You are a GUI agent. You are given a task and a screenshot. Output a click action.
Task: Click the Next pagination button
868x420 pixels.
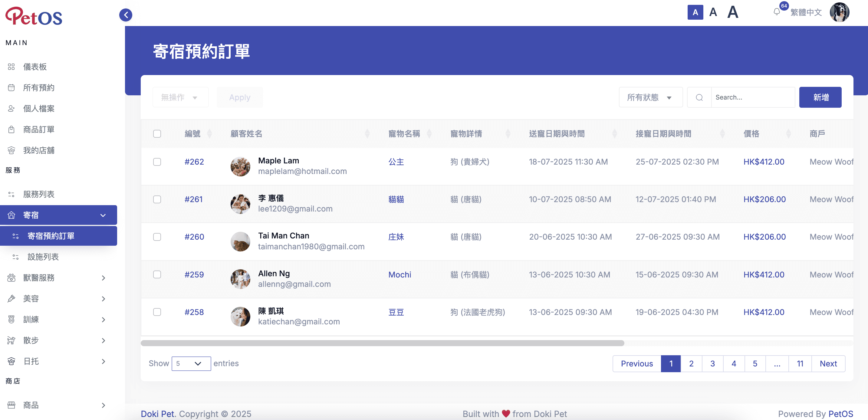tap(828, 363)
